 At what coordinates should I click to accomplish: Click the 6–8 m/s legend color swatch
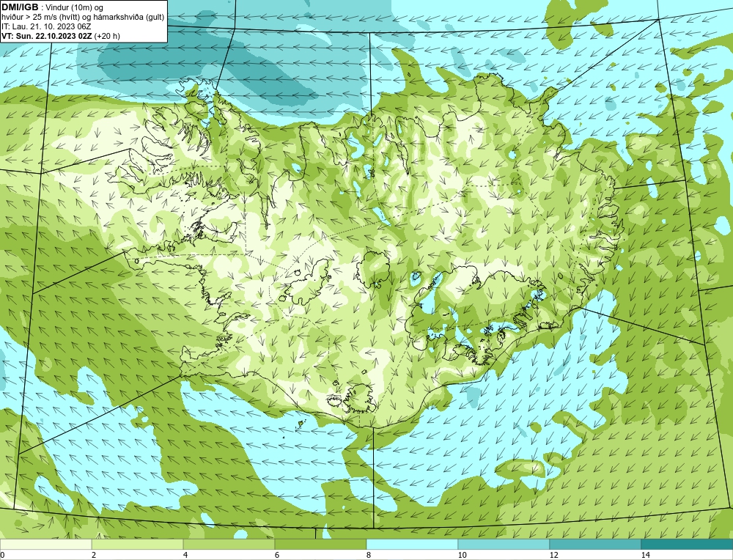coord(321,544)
